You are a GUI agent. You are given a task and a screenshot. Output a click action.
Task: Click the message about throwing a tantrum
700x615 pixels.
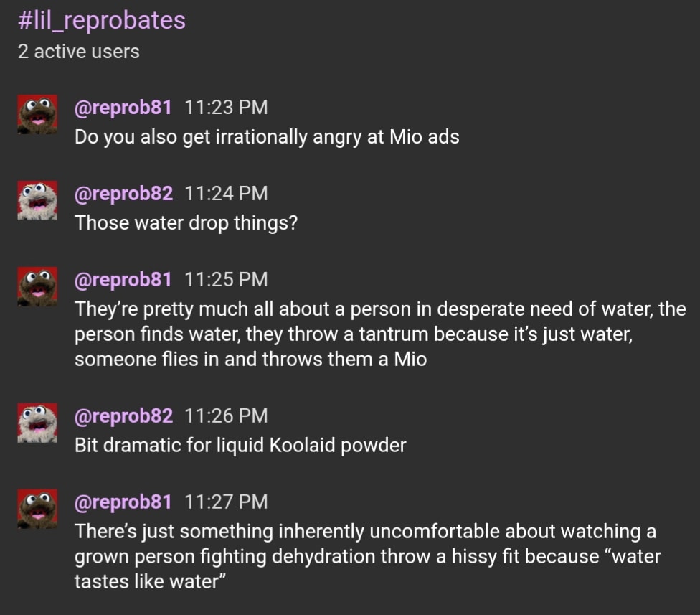[x=380, y=334]
